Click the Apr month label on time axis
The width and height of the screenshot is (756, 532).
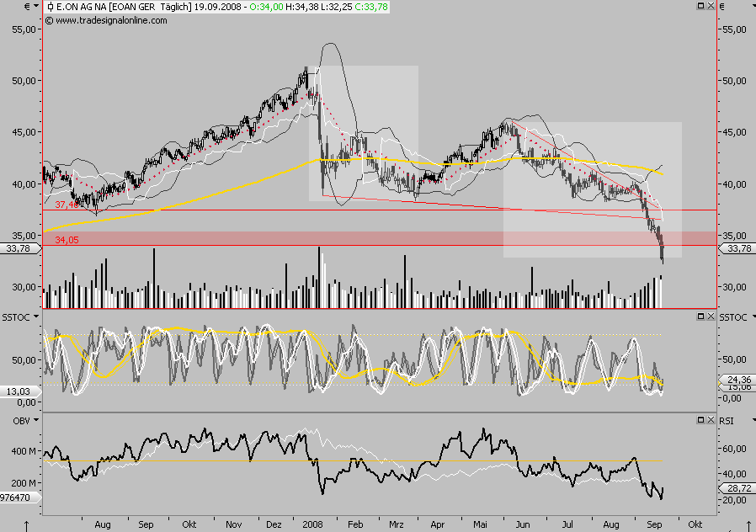click(437, 524)
